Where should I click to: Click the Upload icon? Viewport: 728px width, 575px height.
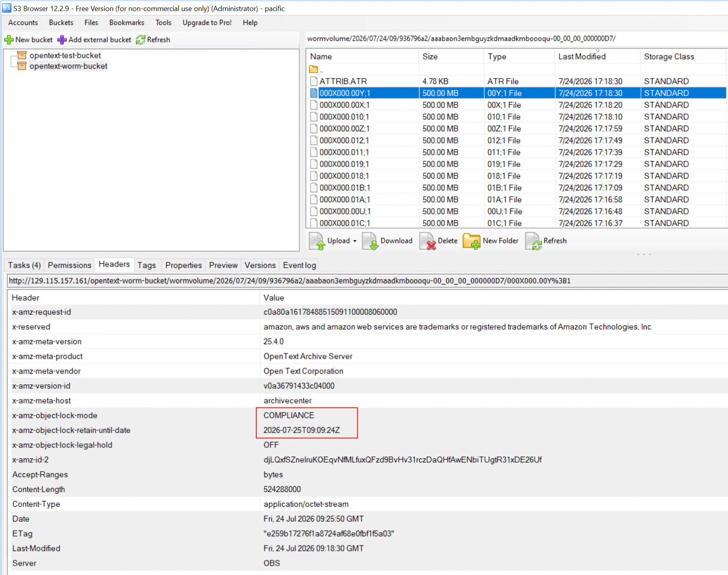317,241
